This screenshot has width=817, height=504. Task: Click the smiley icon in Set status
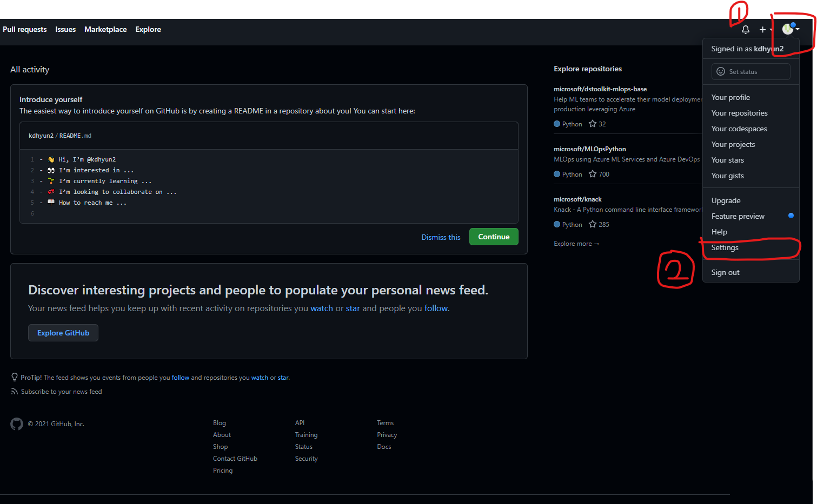click(x=721, y=71)
